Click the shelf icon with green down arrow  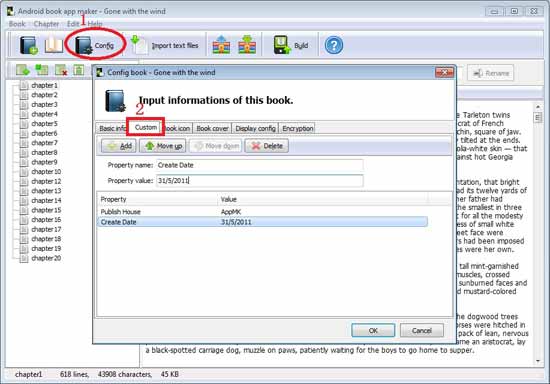click(x=247, y=45)
